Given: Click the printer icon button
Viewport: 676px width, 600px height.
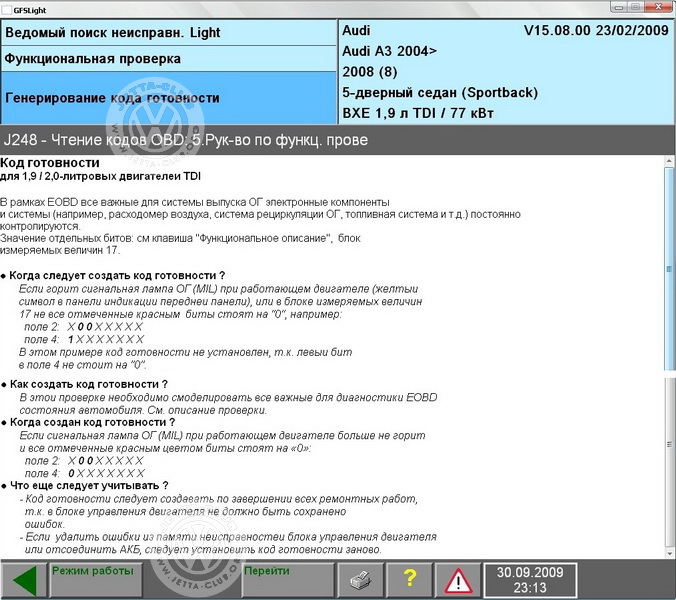Looking at the screenshot, I should [x=360, y=580].
